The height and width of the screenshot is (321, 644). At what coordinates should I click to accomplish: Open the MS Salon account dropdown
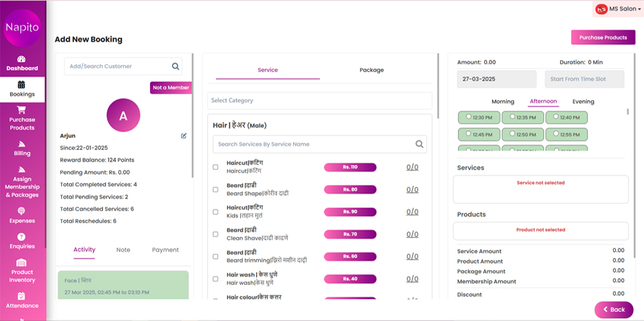618,9
